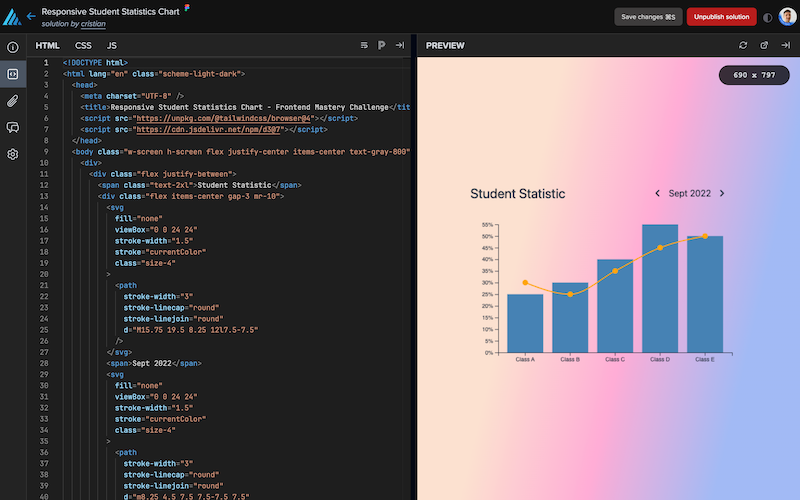
Task: Toggle word wrap in the editor
Action: pos(363,45)
